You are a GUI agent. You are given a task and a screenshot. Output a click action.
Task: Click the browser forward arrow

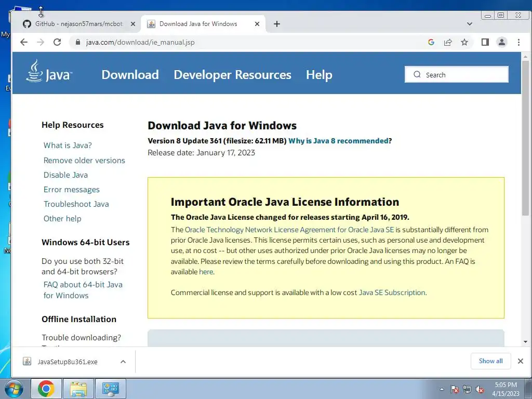[x=41, y=42]
